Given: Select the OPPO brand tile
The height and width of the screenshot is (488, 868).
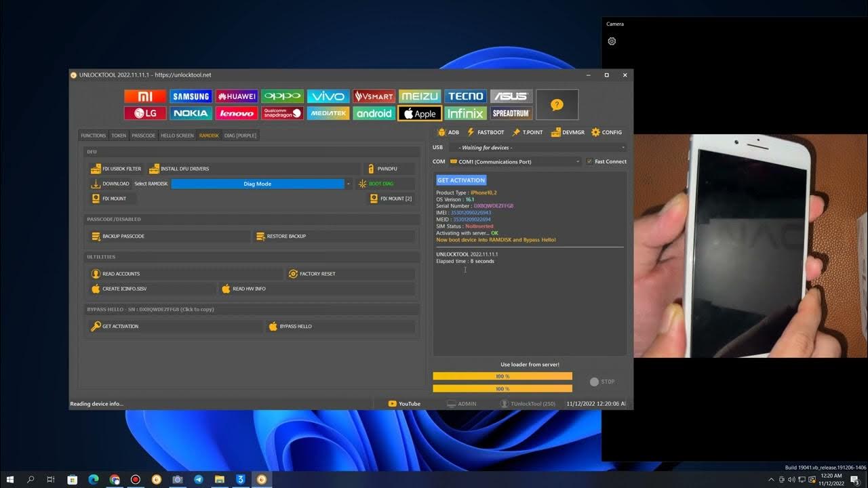Looking at the screenshot, I should 283,96.
